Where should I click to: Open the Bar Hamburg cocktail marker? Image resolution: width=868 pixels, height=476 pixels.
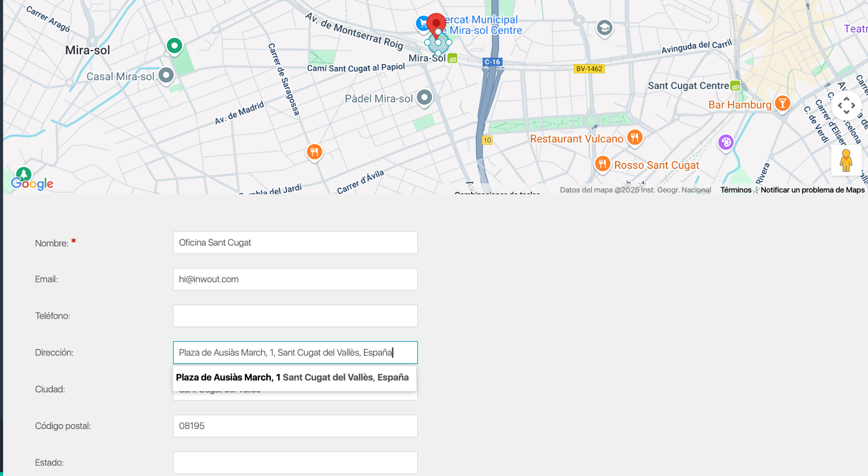[x=782, y=104]
